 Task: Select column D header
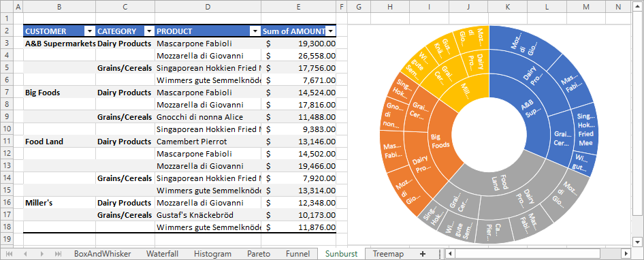[x=208, y=7]
